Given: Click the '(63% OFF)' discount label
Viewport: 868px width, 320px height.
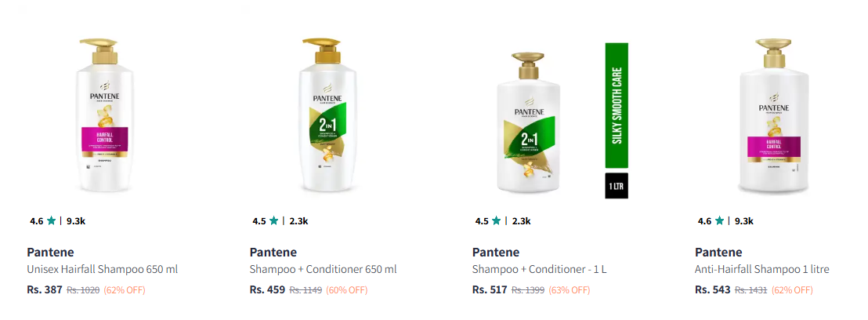Looking at the screenshot, I should click(x=570, y=290).
